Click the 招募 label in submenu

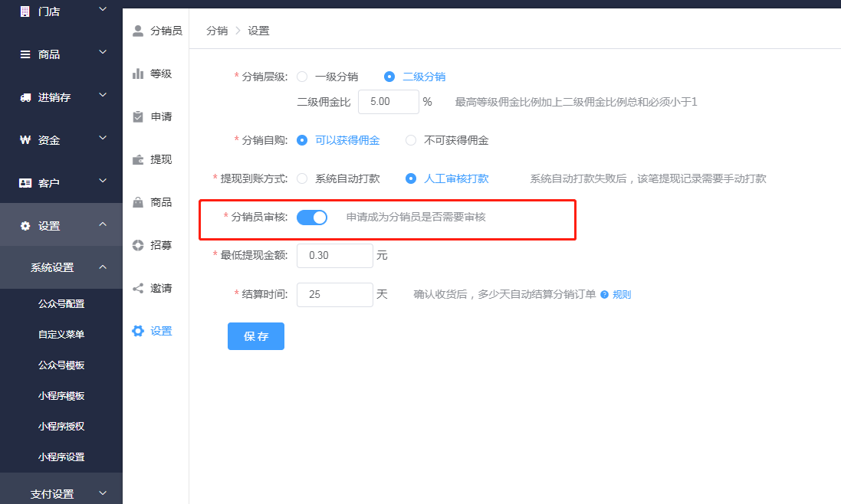click(x=161, y=245)
